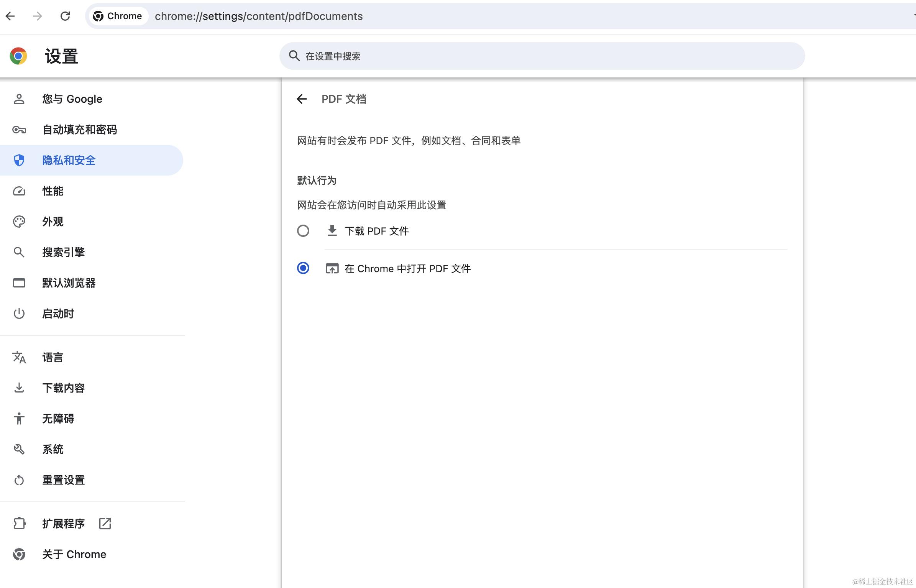Click the Chrome site info chip

point(118,16)
